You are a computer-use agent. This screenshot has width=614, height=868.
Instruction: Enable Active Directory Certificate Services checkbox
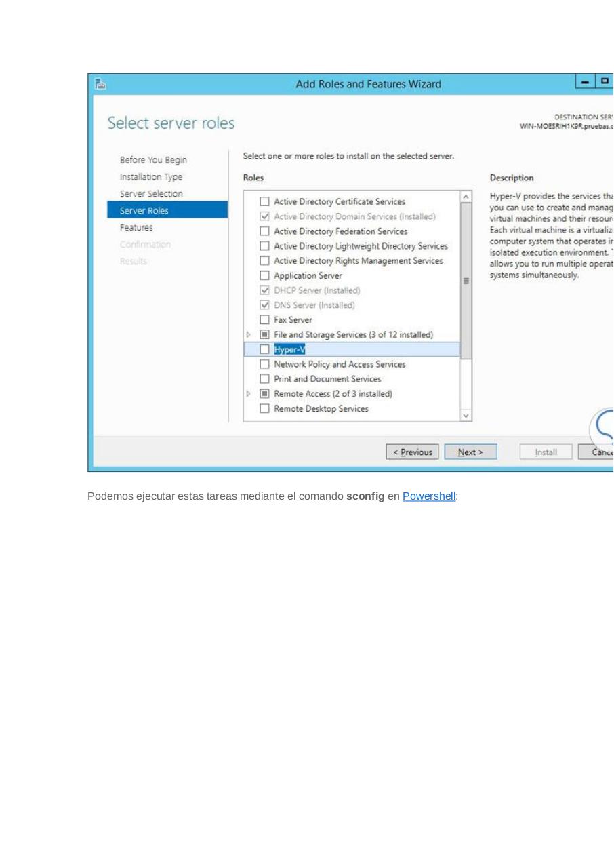tap(265, 202)
